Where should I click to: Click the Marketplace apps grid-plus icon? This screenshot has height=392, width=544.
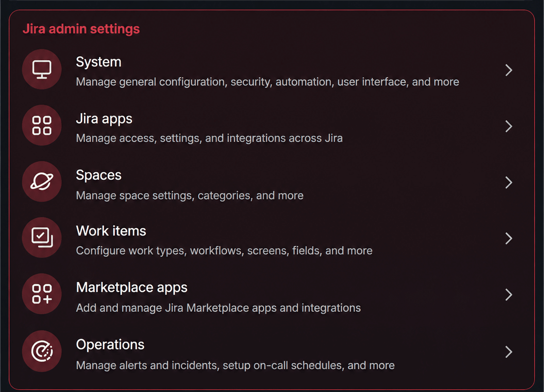pos(42,294)
